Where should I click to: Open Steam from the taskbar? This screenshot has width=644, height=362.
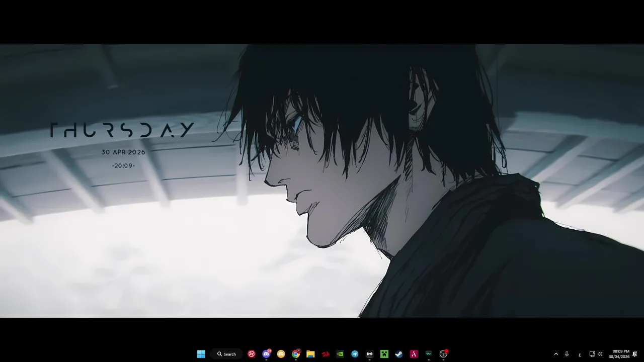pos(399,354)
